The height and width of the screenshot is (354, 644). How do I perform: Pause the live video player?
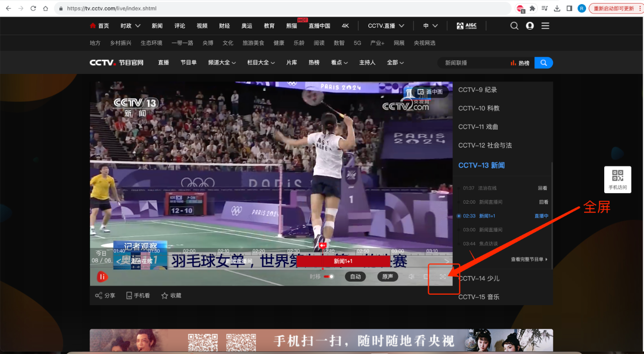pyautogui.click(x=102, y=277)
